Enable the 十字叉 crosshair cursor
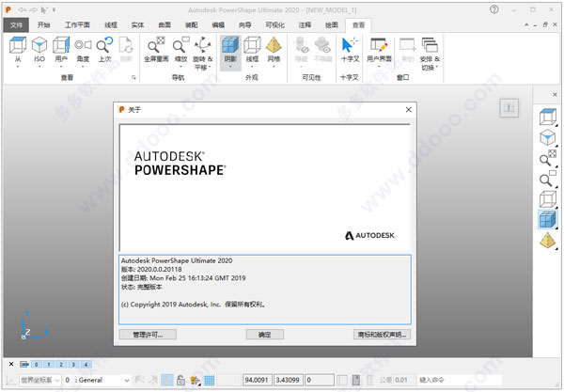This screenshot has width=564, height=392. point(350,45)
